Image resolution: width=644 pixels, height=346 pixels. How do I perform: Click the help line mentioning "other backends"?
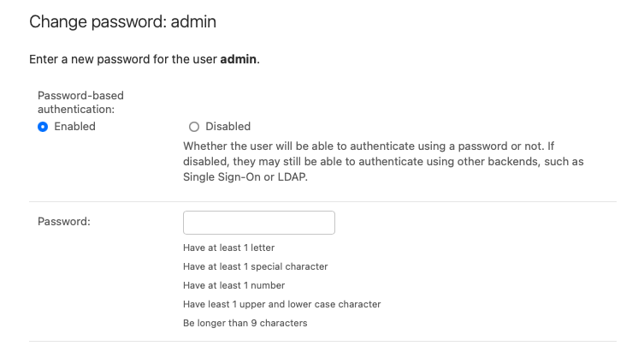tap(389, 161)
